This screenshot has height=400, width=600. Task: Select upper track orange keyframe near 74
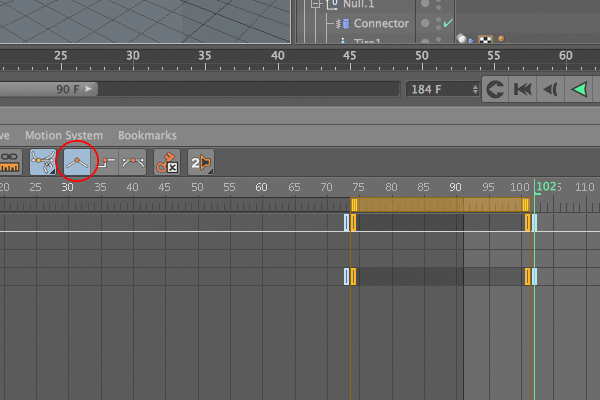point(353,223)
